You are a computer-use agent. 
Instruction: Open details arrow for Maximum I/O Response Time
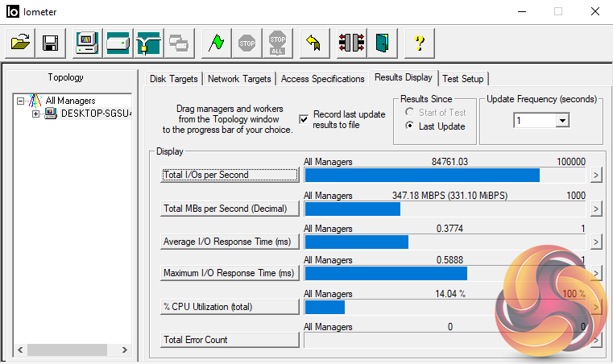(x=596, y=273)
